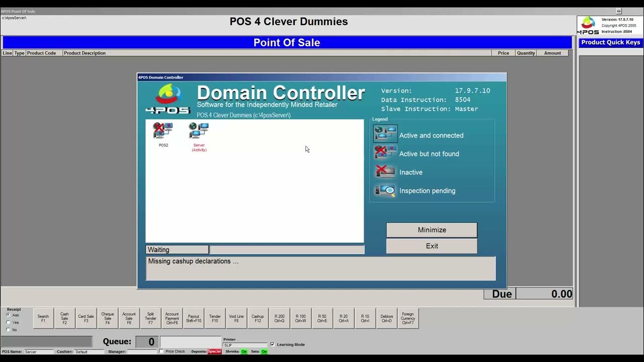Click the Account Payment Ctrl+F6 button
Screen dimensions: 644x362
coord(172,318)
